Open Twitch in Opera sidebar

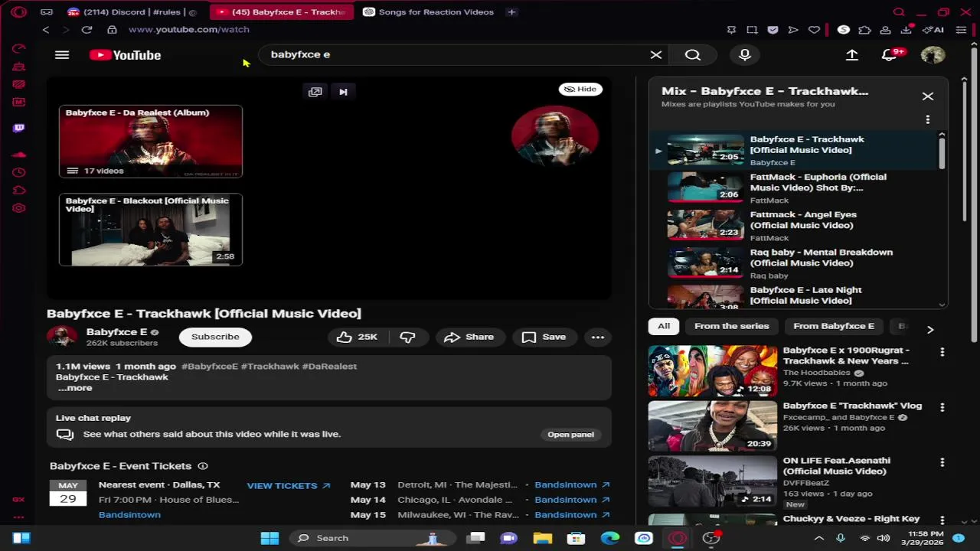pyautogui.click(x=19, y=128)
